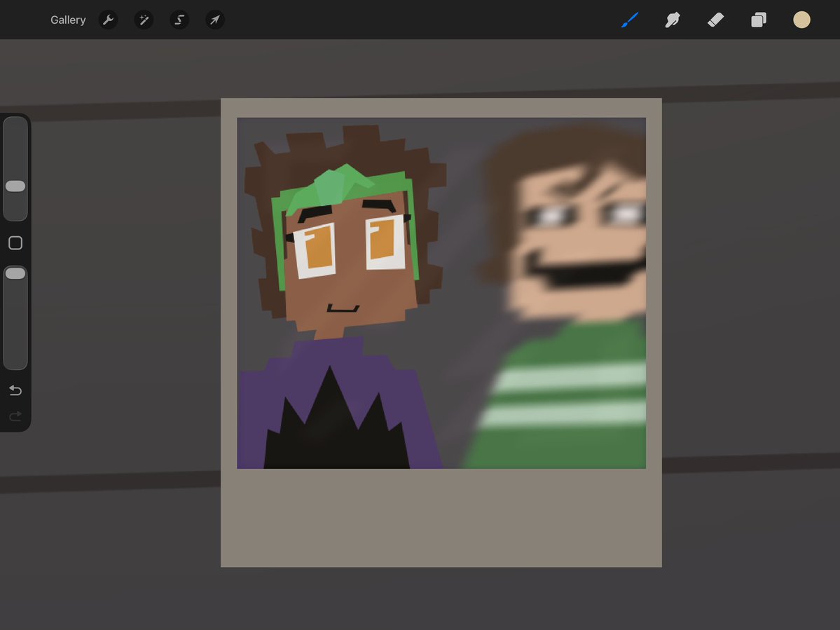Select the Smudge tool
This screenshot has height=630, width=840.
pos(673,20)
